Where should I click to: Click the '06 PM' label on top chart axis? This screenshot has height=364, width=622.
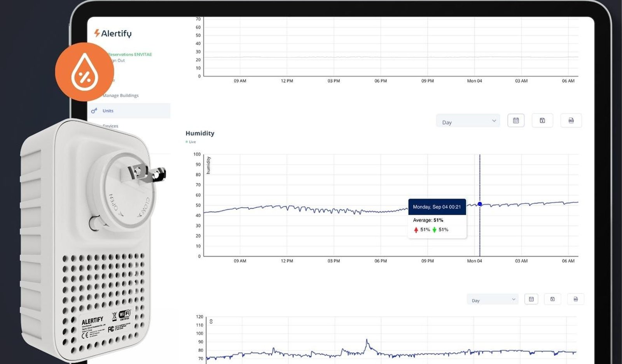(381, 81)
